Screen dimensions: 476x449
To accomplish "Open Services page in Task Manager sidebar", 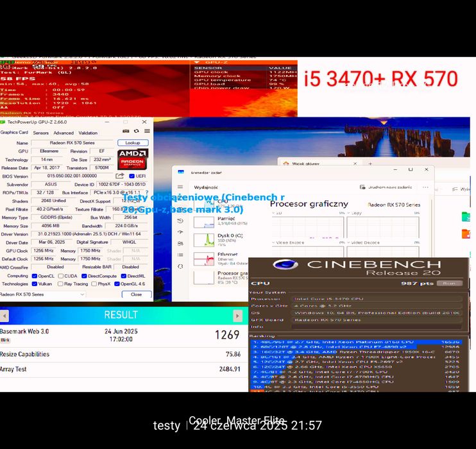I will 180,266.
